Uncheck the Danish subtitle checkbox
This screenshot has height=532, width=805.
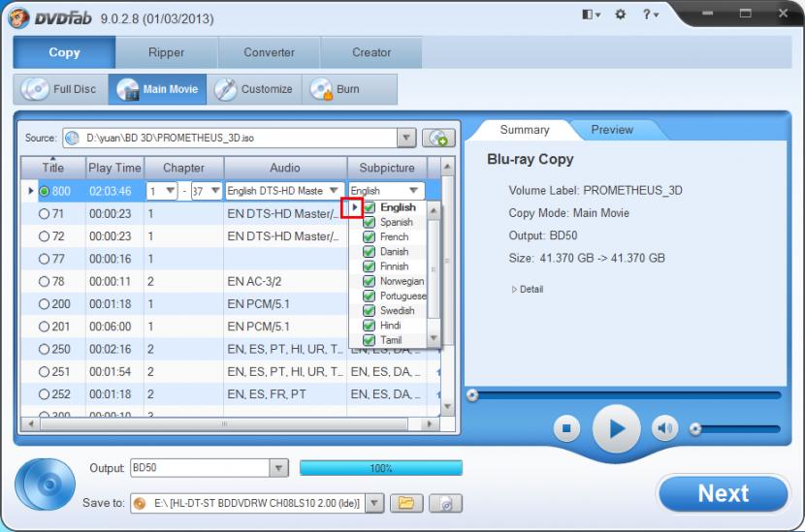coord(370,252)
